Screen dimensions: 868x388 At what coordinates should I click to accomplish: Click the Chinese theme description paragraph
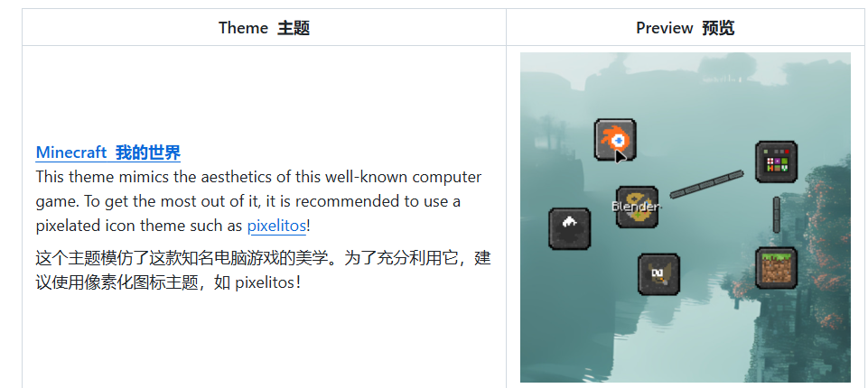pos(264,271)
